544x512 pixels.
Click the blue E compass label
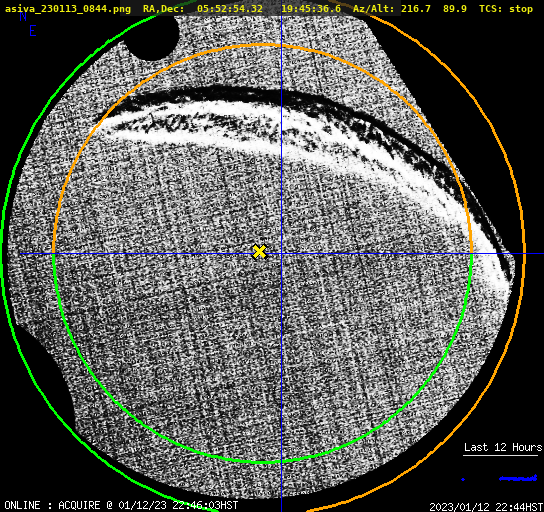tap(33, 31)
